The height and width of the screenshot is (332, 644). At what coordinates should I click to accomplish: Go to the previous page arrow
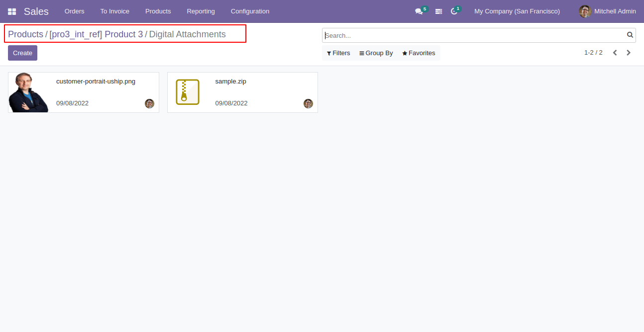(x=615, y=53)
